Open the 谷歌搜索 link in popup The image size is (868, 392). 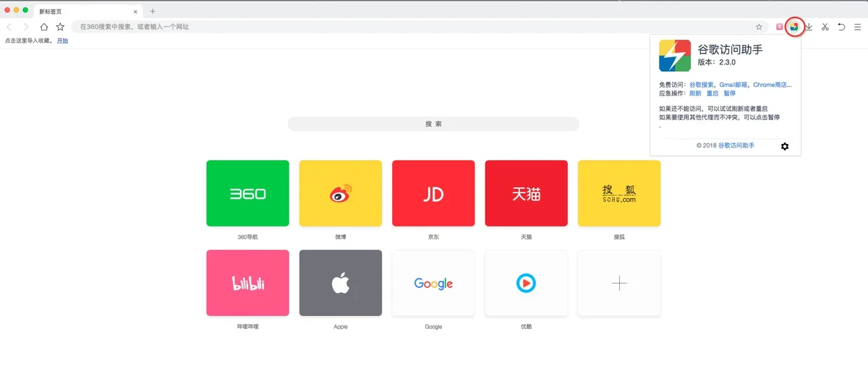702,85
